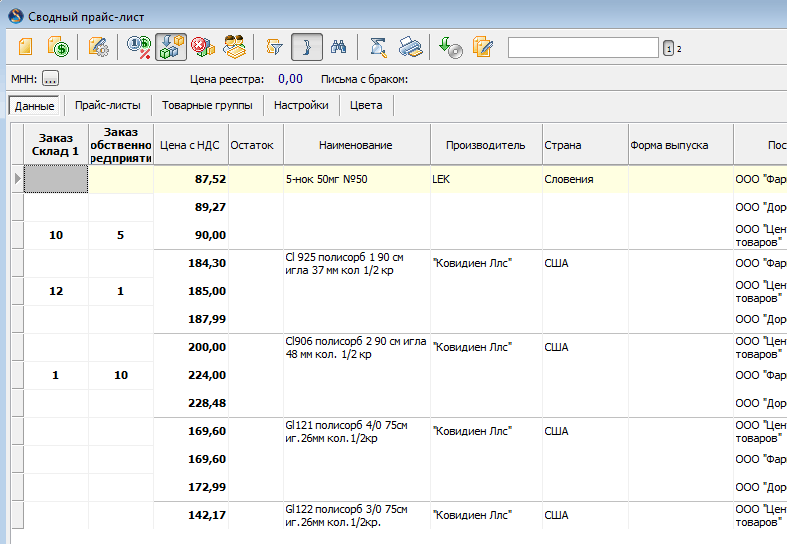The image size is (787, 544).
Task: Click the green arrow to disk icon
Action: tap(450, 48)
